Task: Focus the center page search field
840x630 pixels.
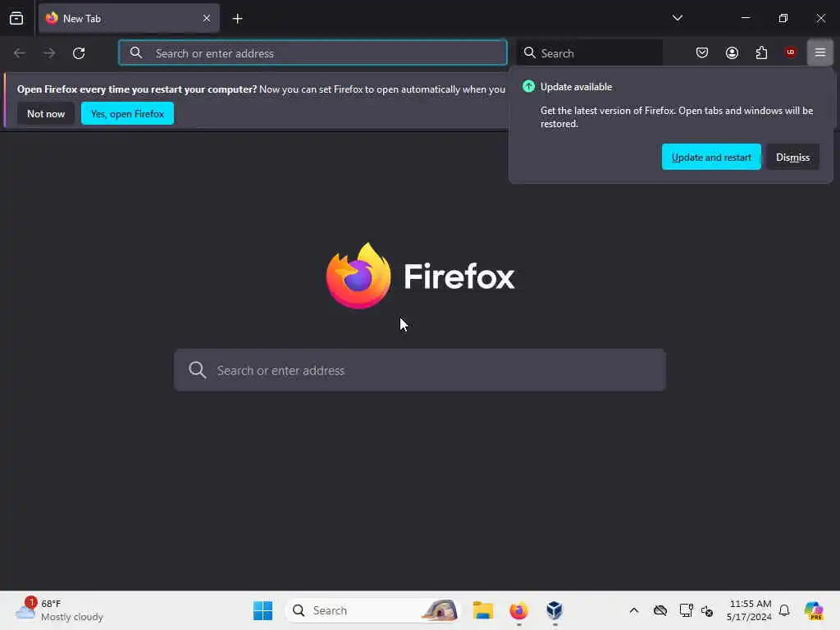Action: [420, 370]
